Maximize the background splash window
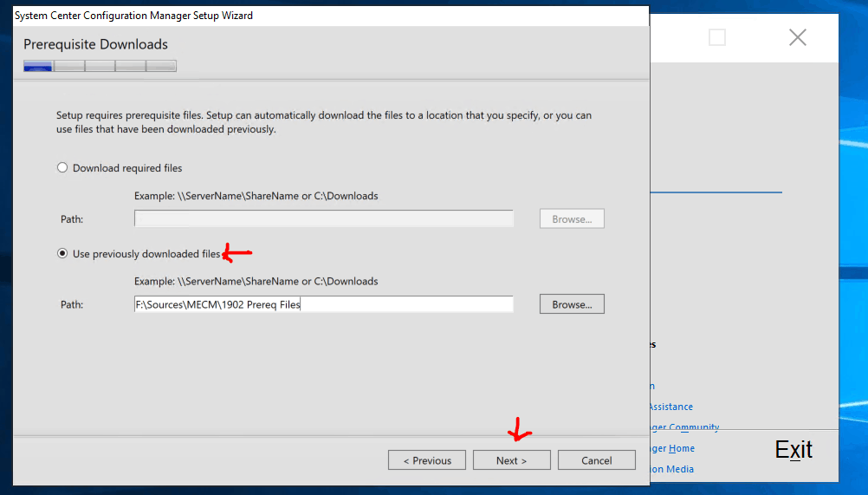This screenshot has width=868, height=495. click(717, 37)
